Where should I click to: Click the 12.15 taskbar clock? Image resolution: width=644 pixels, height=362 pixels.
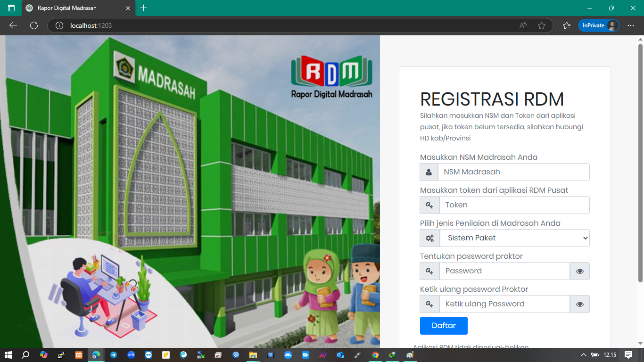tap(610, 355)
